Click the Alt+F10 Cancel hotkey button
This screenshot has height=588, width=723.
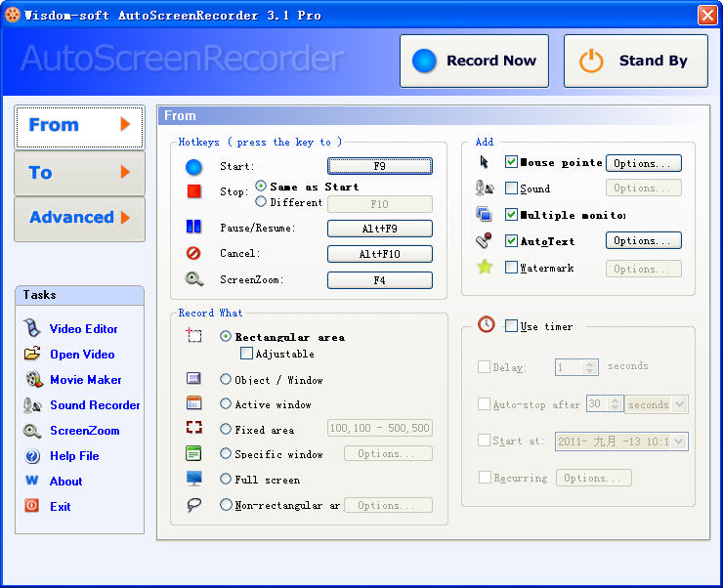pyautogui.click(x=380, y=254)
